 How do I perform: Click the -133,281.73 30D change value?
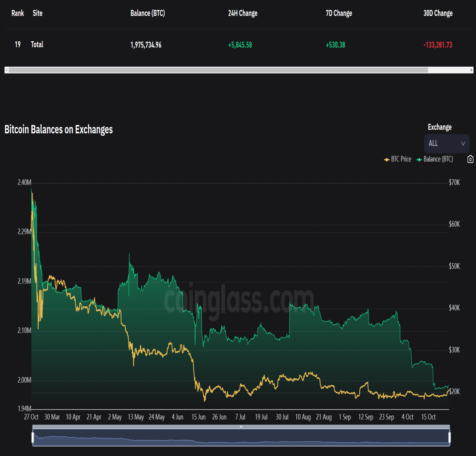pos(438,45)
